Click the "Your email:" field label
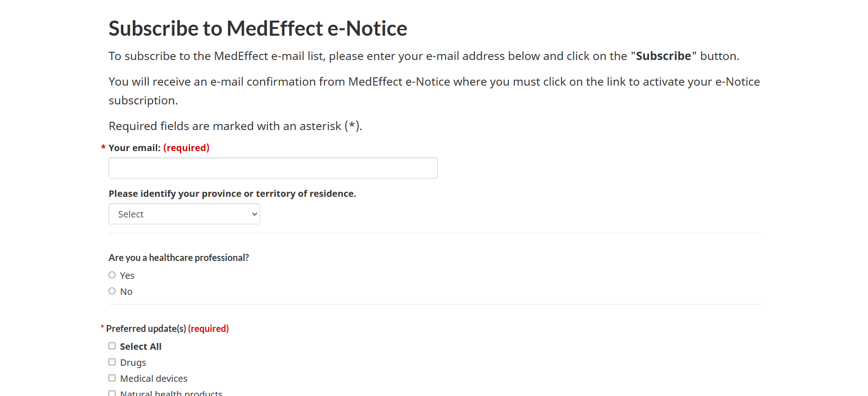Viewport: 868px width, 396px height. pyautogui.click(x=135, y=148)
